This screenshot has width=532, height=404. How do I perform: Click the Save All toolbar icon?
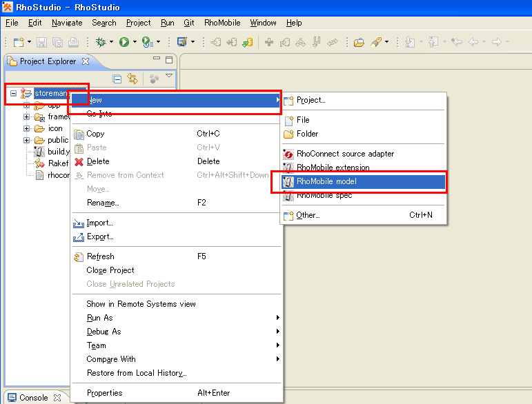[58, 42]
